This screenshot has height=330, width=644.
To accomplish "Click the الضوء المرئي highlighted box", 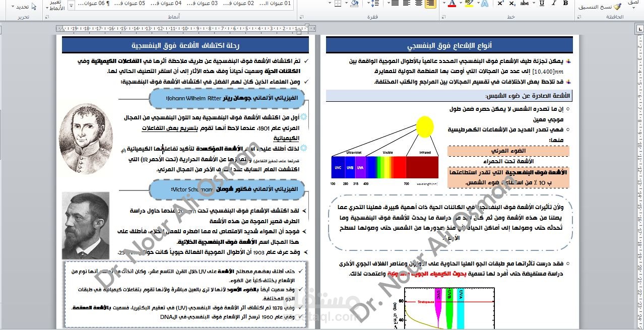I will pyautogui.click(x=508, y=151).
